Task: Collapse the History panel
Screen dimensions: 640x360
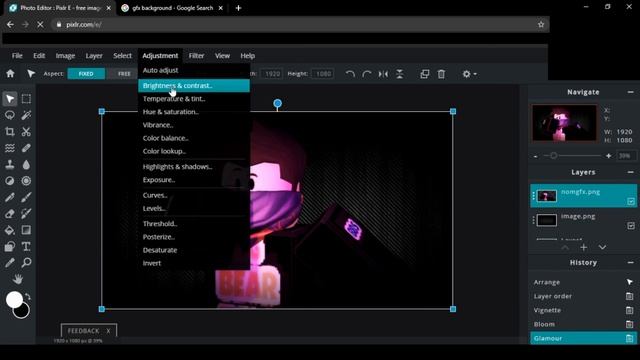Action: point(630,262)
